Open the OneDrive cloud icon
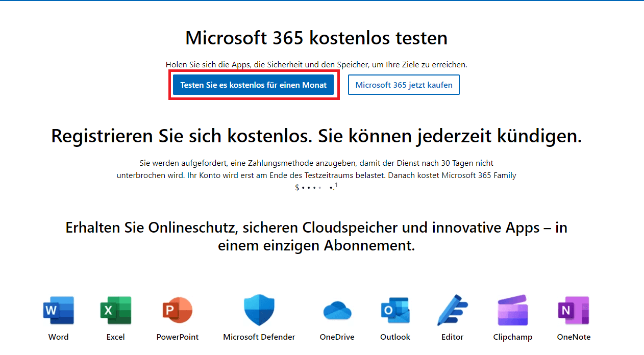Image resolution: width=644 pixels, height=355 pixels. click(x=337, y=311)
